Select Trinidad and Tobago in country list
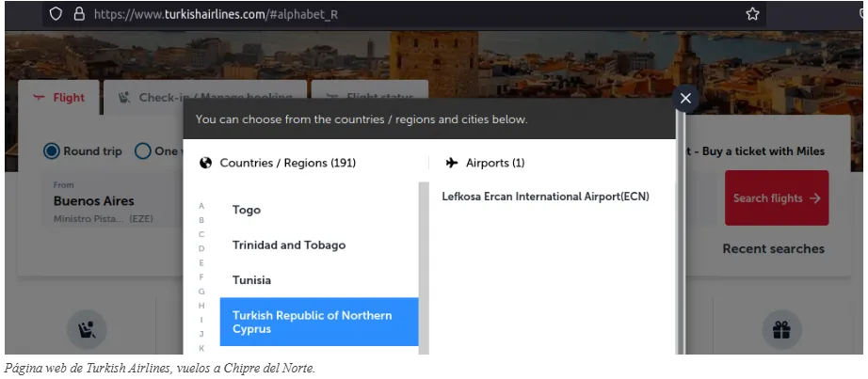 coord(289,245)
